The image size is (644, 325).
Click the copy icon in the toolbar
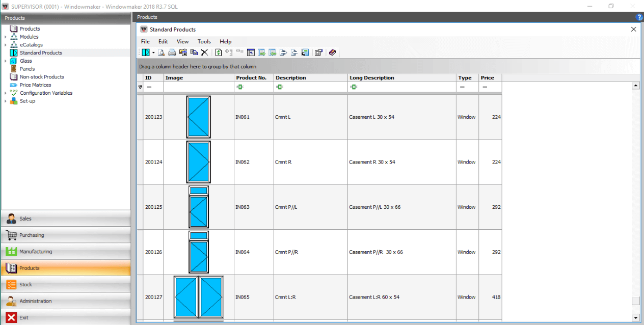(194, 52)
